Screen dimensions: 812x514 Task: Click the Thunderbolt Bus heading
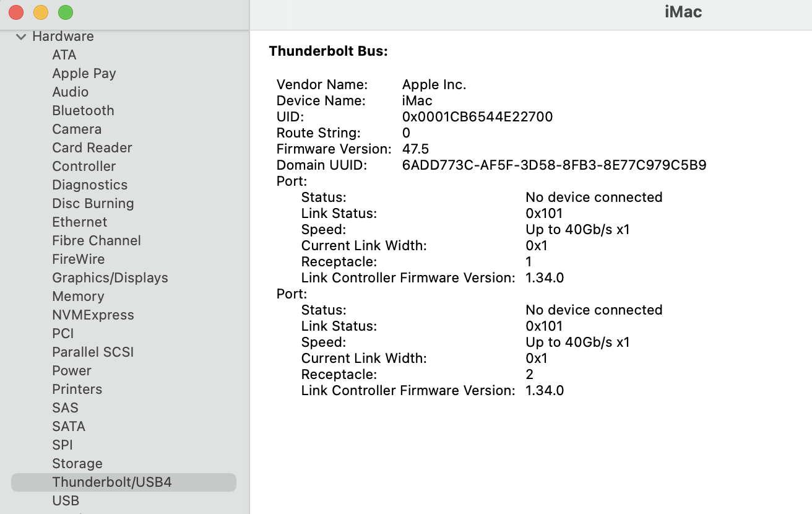(x=328, y=51)
